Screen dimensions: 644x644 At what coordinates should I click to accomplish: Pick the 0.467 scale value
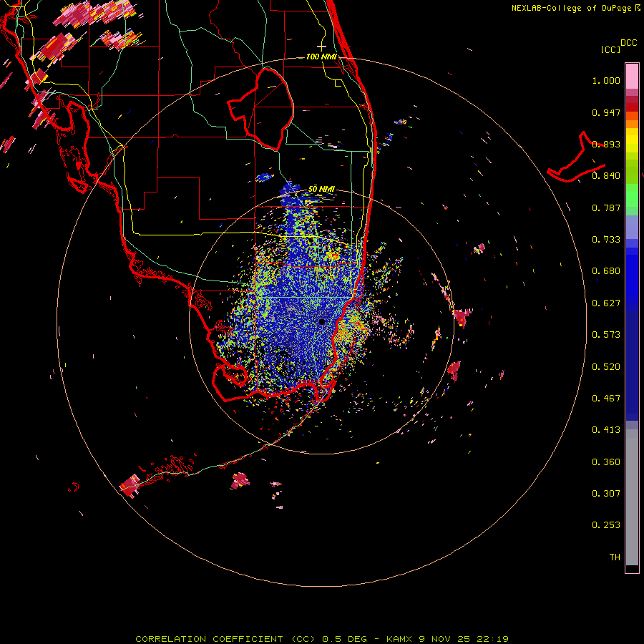(606, 399)
